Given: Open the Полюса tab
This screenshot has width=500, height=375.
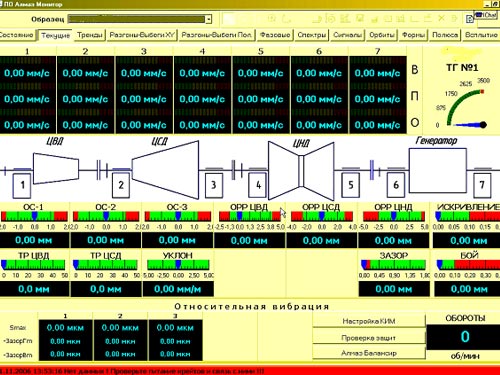Looking at the screenshot, I should [x=445, y=35].
